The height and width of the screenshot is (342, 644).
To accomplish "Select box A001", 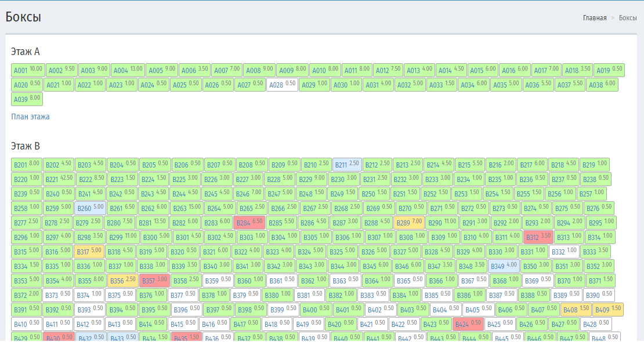I will click(x=28, y=70).
